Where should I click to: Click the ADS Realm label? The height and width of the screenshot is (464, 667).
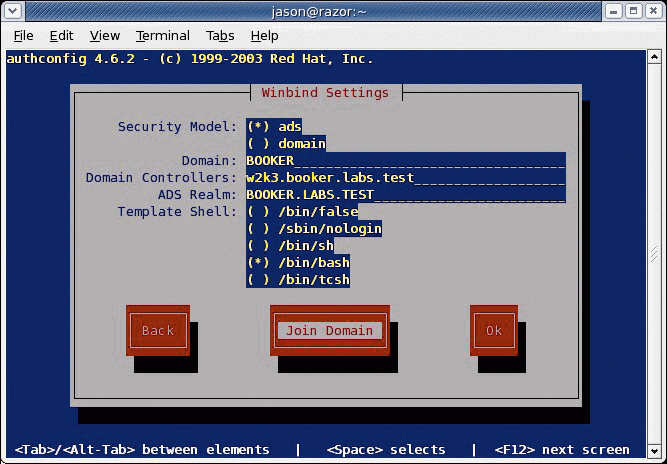coord(197,195)
